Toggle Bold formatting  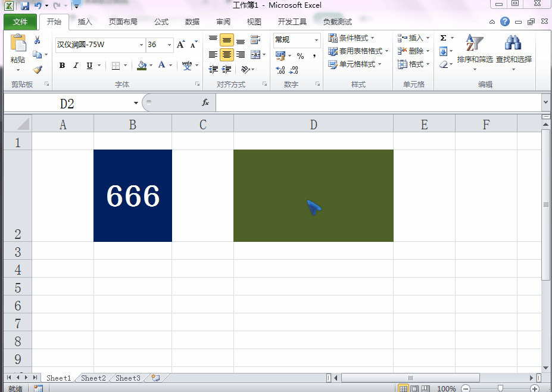pyautogui.click(x=63, y=65)
